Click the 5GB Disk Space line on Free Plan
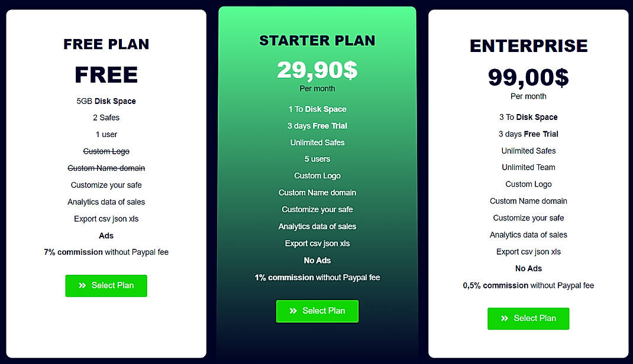The image size is (633, 364). pyautogui.click(x=106, y=101)
